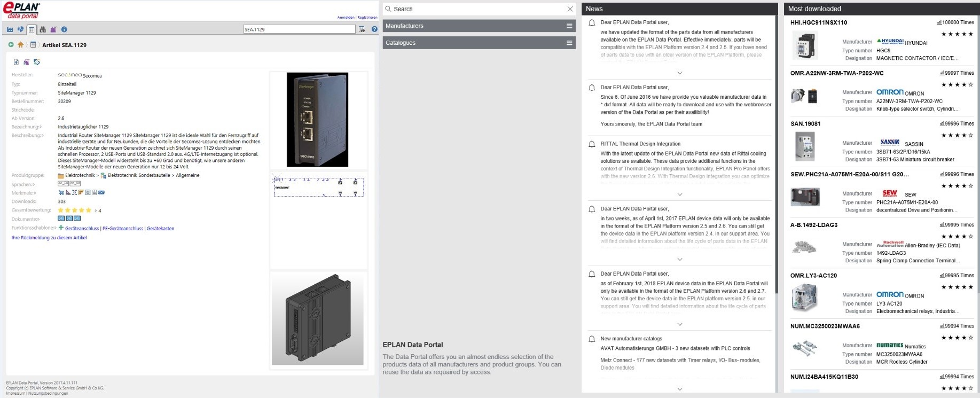
Task: Open the statistics chart icon in EPLAN toolbar
Action: click(10, 29)
